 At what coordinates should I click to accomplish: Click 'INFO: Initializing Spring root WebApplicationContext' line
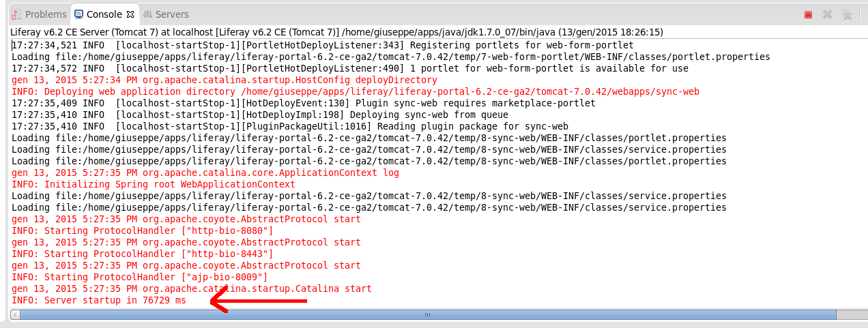pyautogui.click(x=154, y=184)
